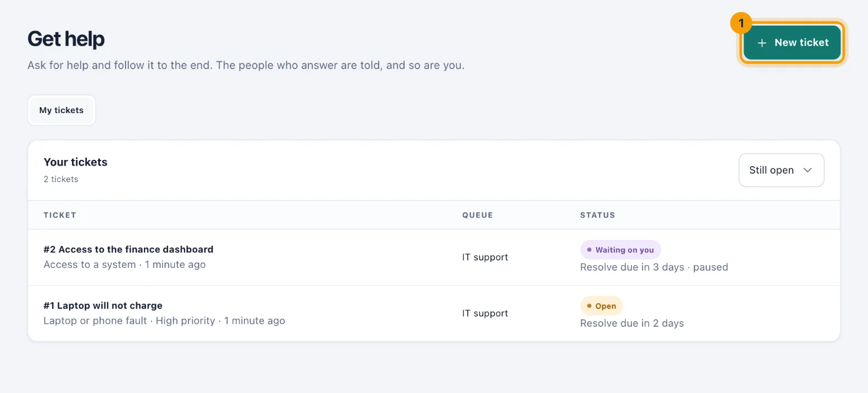Click the 'Get help' page heading
This screenshot has height=393, width=868.
coord(66,39)
